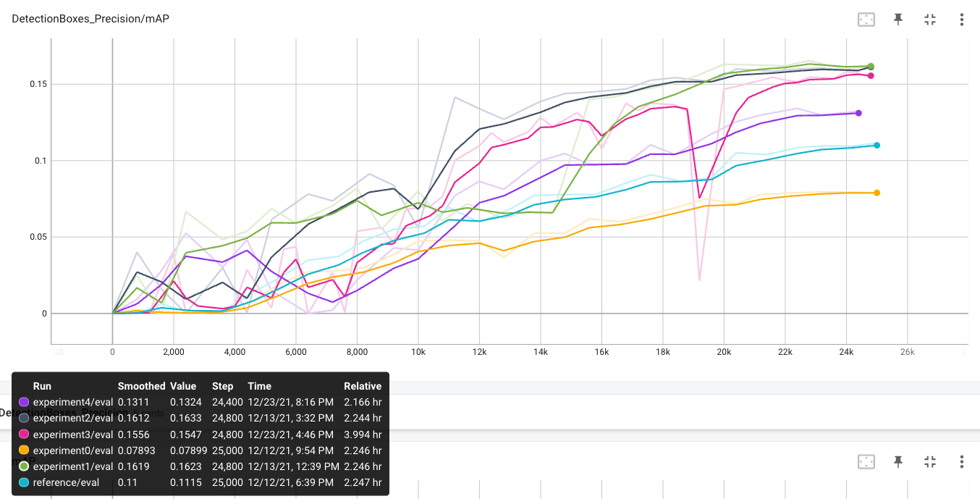
Task: Click the pink experiment3/eval color dot
Action: [24, 435]
